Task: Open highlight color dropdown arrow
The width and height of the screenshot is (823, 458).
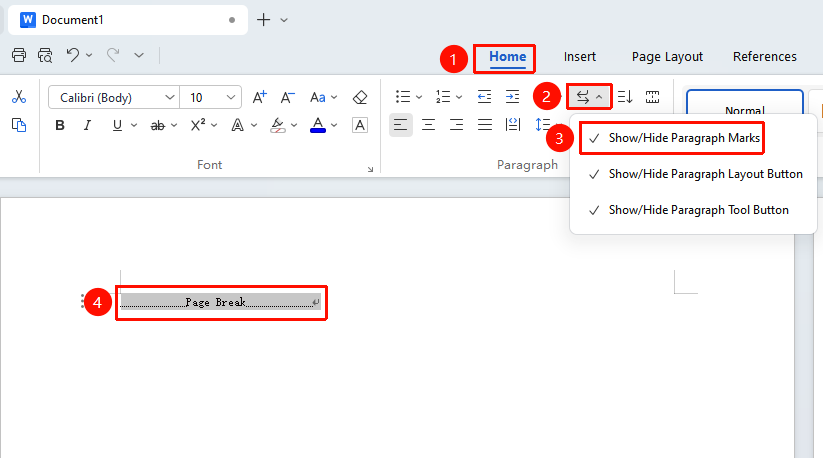Action: [294, 125]
